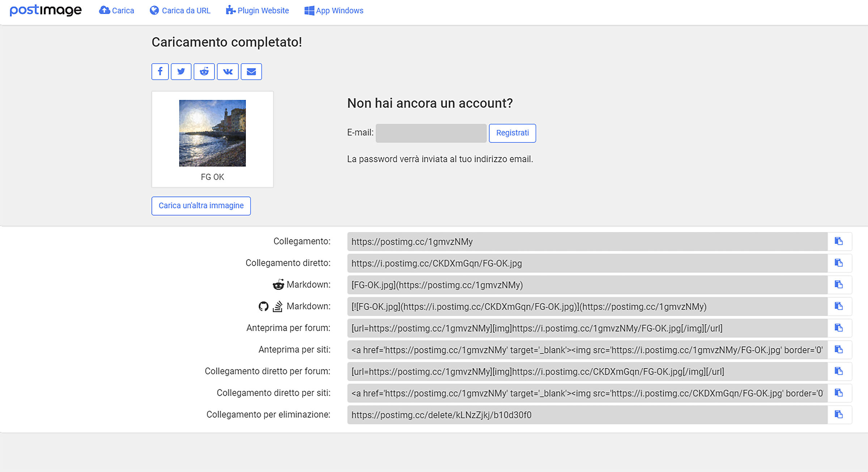Copy the Collegamento per eliminazione link

(839, 415)
